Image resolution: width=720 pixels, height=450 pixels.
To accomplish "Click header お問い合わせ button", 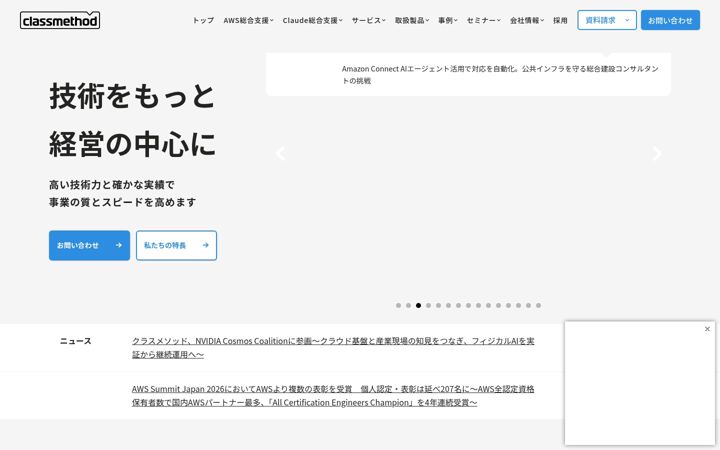I will [670, 20].
